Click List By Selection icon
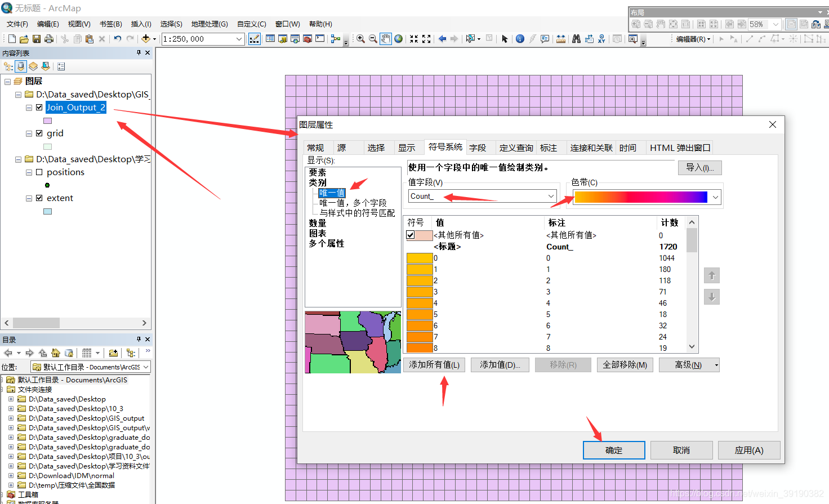 46,66
